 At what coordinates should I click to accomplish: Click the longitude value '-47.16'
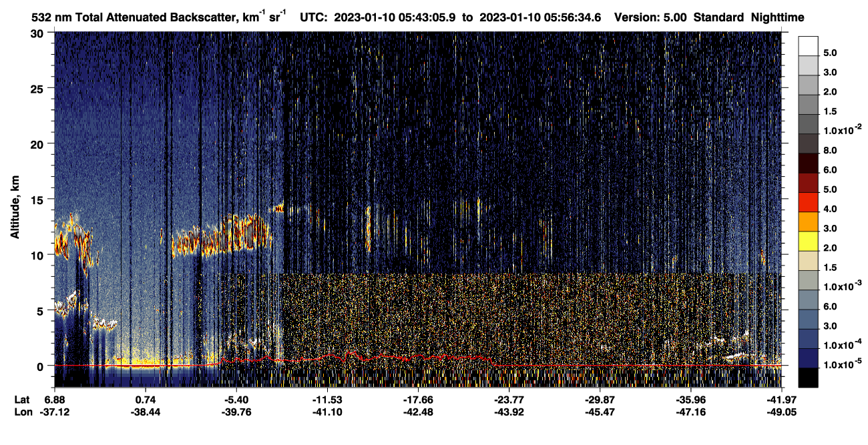pos(690,412)
